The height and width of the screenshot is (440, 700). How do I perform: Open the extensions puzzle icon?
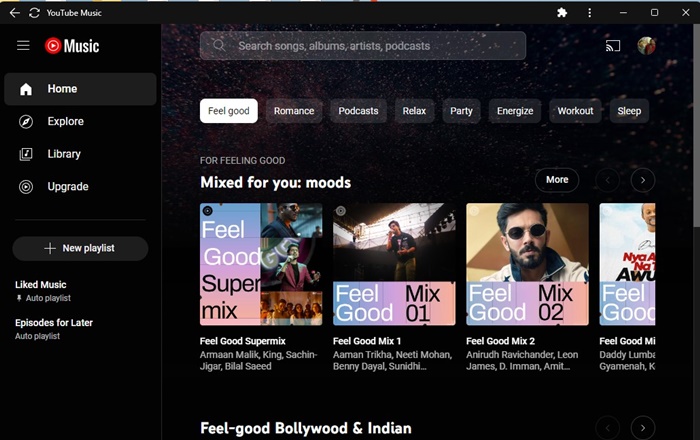coord(562,13)
